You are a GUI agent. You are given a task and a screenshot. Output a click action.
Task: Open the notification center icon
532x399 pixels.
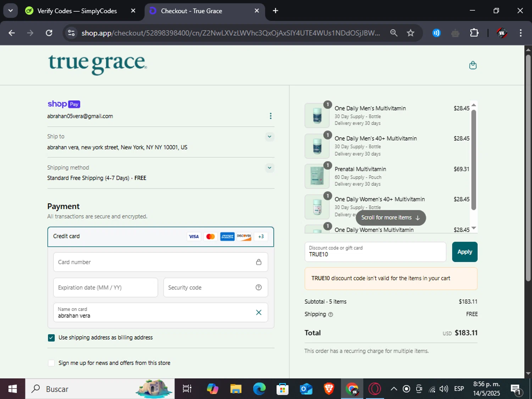pyautogui.click(x=516, y=389)
